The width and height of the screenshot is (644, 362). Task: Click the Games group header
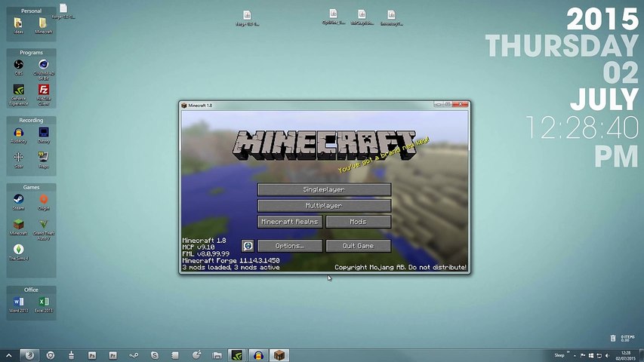point(31,187)
